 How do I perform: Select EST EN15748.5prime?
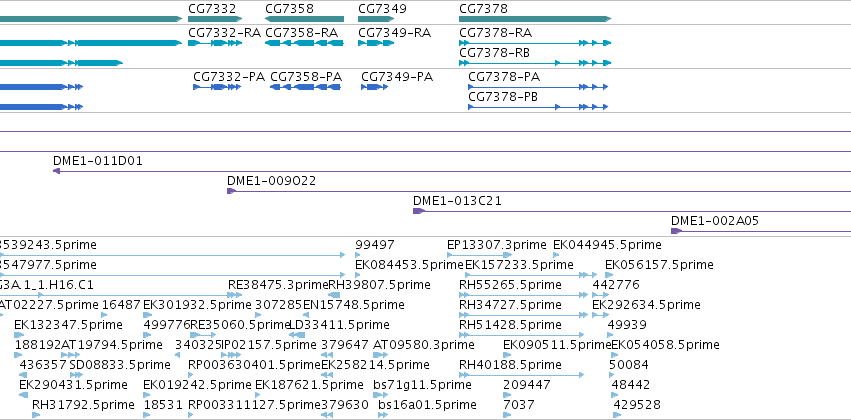point(353,305)
